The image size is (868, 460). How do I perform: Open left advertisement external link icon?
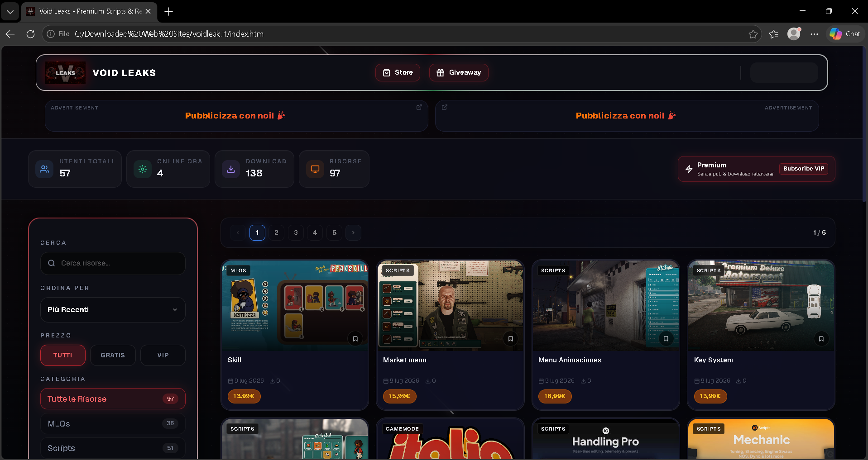point(419,107)
